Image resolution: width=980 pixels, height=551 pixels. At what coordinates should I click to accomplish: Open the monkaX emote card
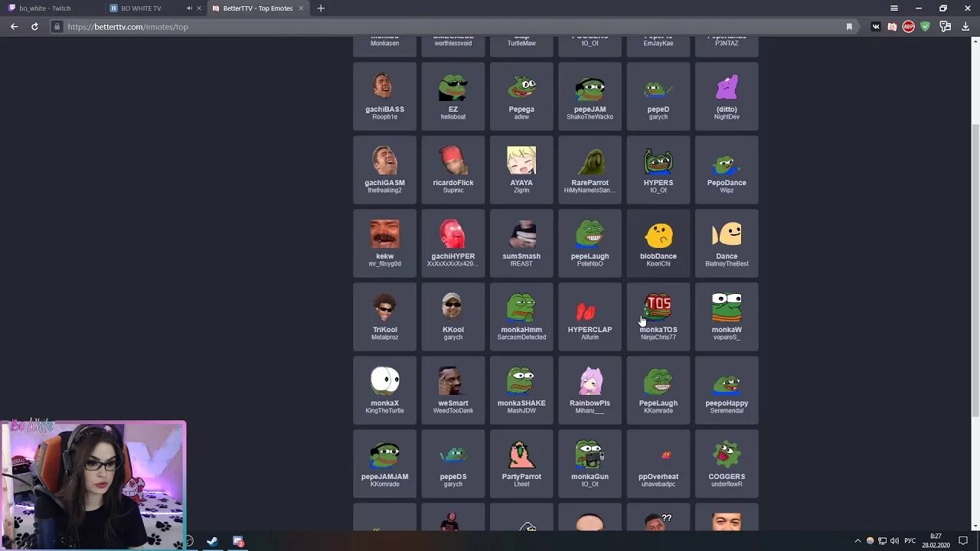[384, 390]
